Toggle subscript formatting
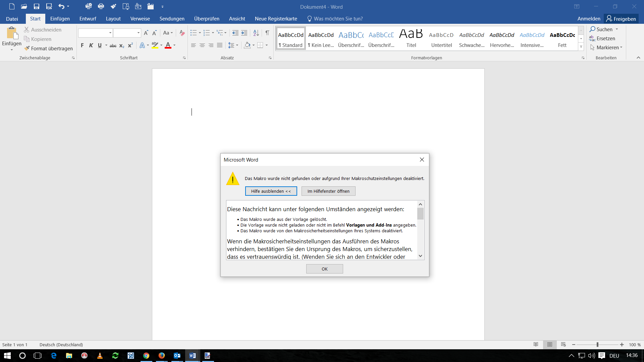Screen dimensions: 644x362 click(x=122, y=45)
